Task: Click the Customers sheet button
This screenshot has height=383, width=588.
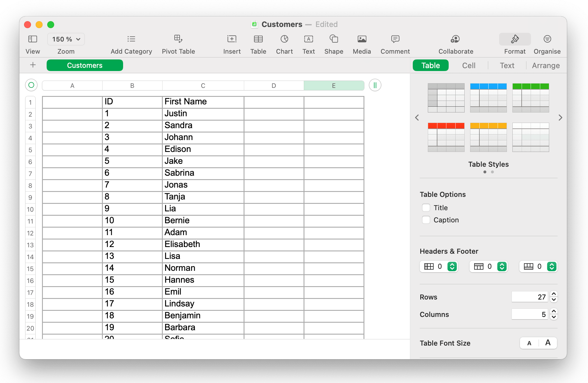Action: [84, 65]
